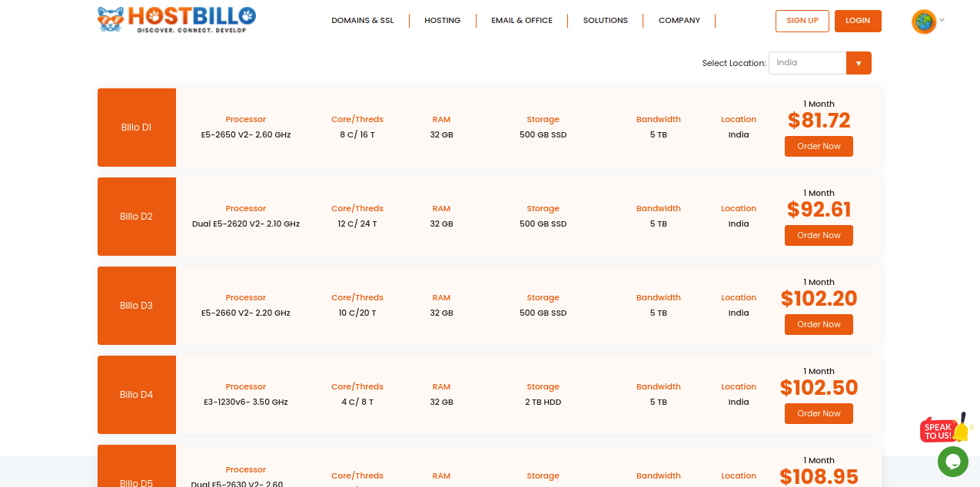Select the Billo D1 plan label
The height and width of the screenshot is (487, 980).
[x=136, y=128]
